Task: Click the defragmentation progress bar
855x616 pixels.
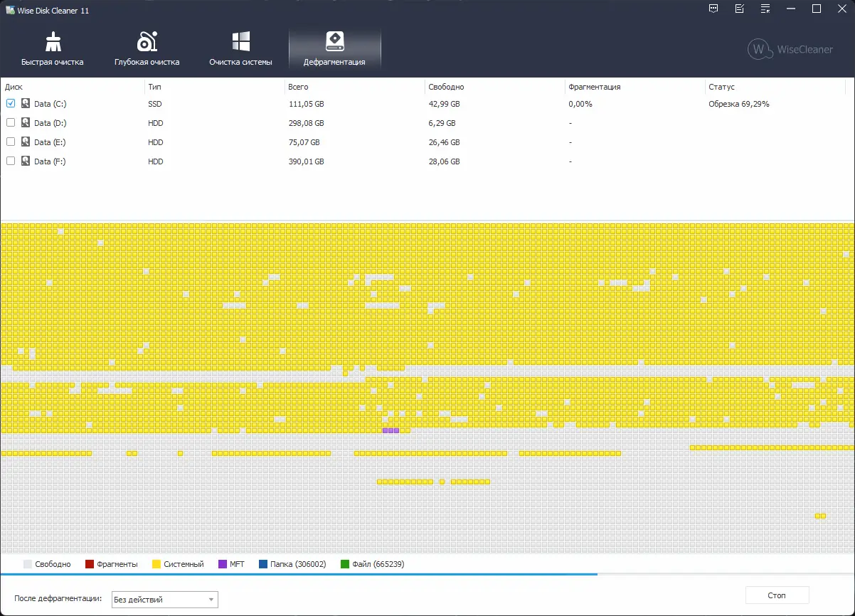Action: (x=427, y=573)
